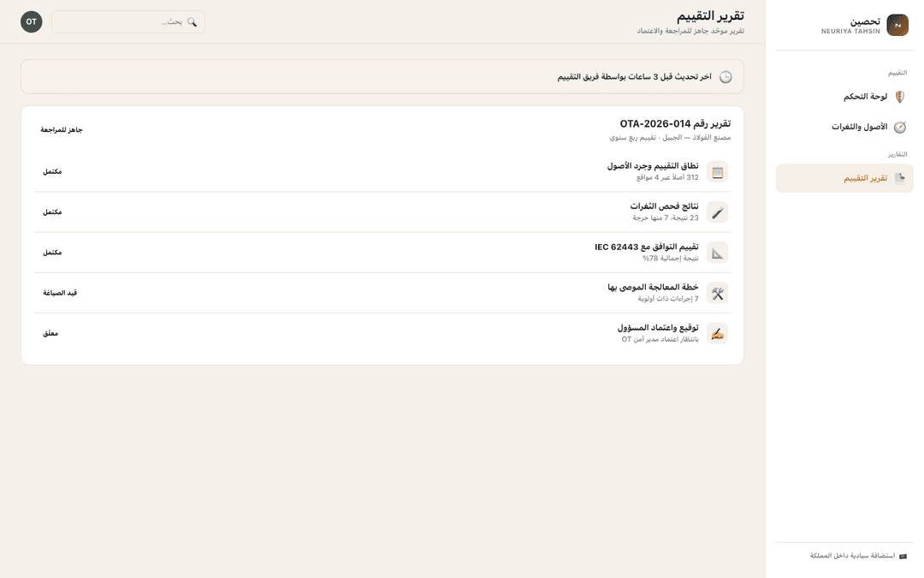Image resolution: width=924 pixels, height=578 pixels.
Task: Open the dashboard shield icon (لوحة التحكم)
Action: click(x=900, y=97)
